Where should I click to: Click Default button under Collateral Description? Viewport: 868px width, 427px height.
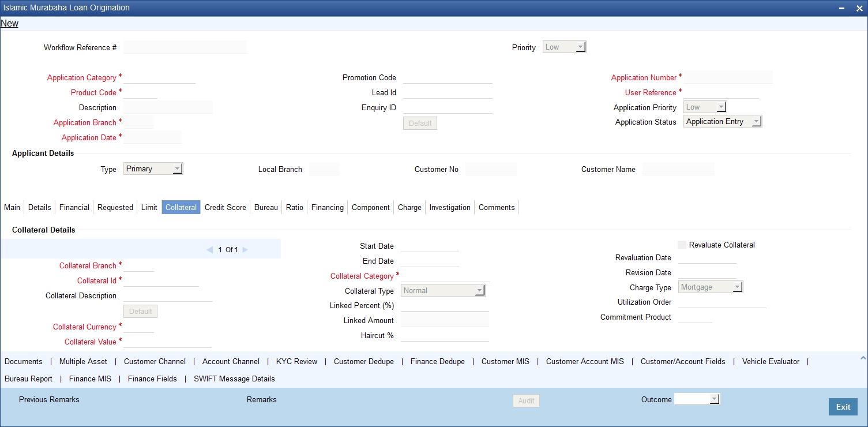coord(140,311)
